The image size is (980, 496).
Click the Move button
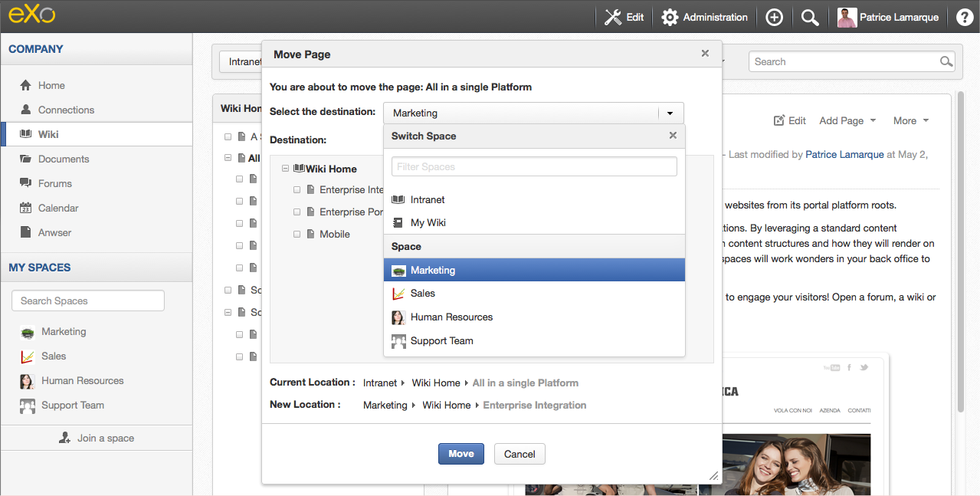click(461, 454)
